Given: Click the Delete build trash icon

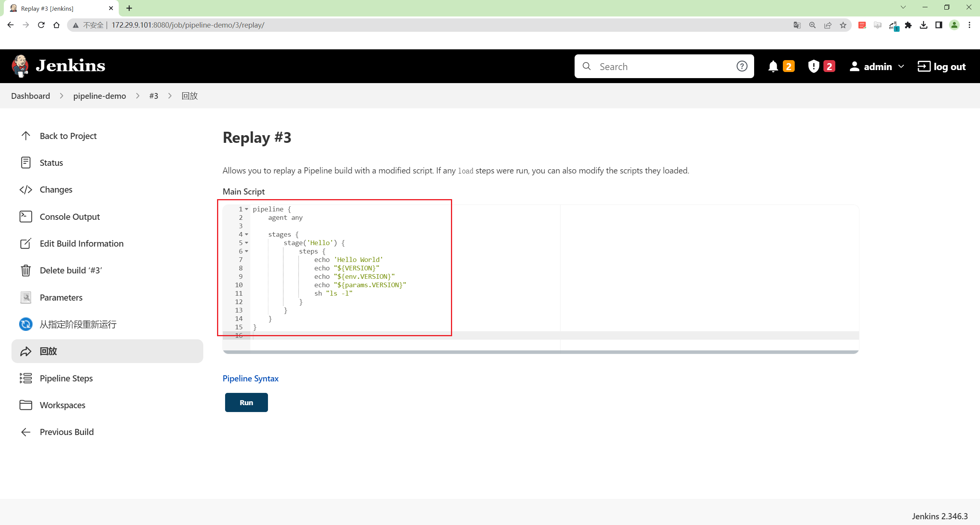Looking at the screenshot, I should tap(26, 270).
